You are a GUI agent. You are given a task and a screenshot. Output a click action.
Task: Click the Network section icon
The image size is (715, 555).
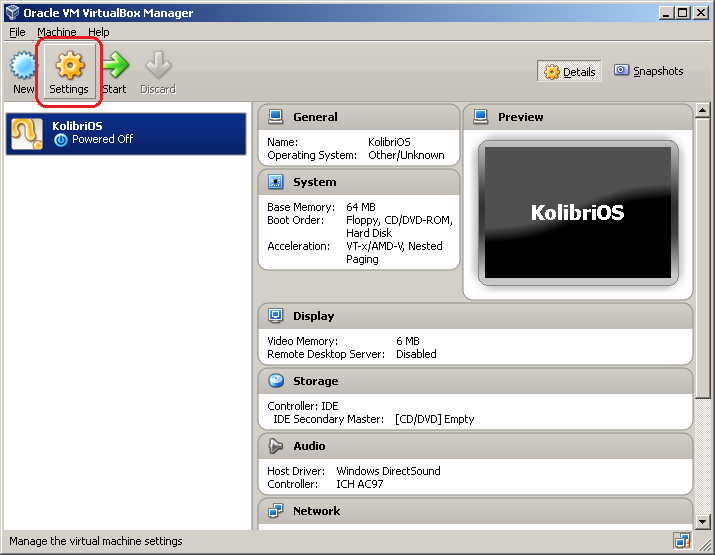pos(276,511)
